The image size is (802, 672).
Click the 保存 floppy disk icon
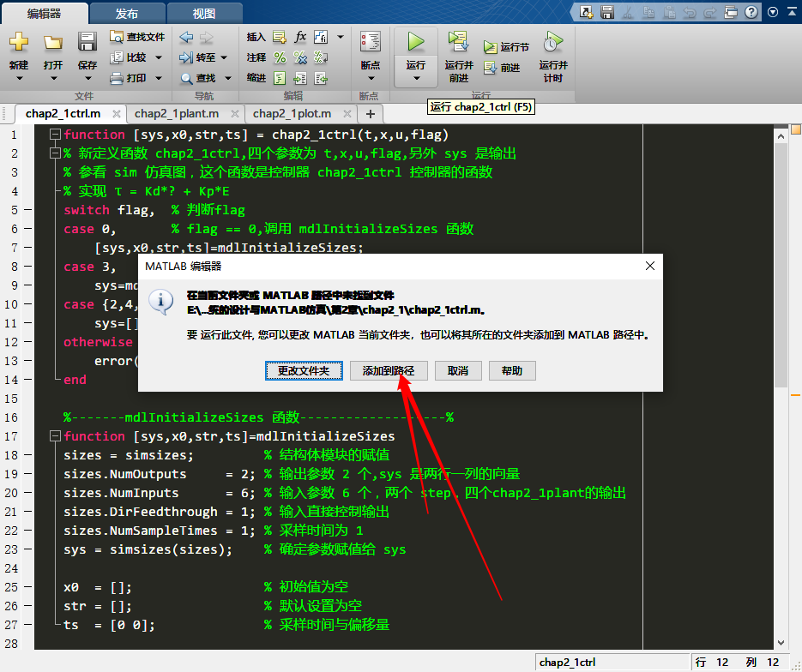[x=87, y=42]
